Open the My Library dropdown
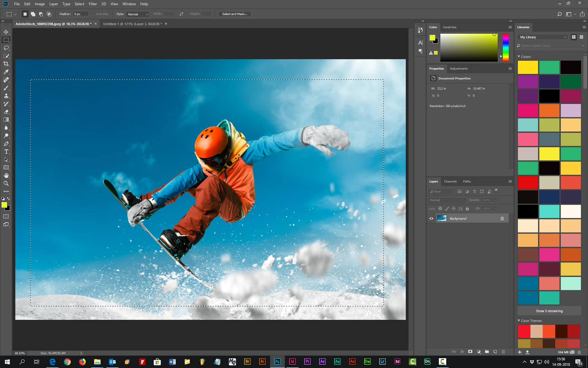588x368 pixels. 543,37
